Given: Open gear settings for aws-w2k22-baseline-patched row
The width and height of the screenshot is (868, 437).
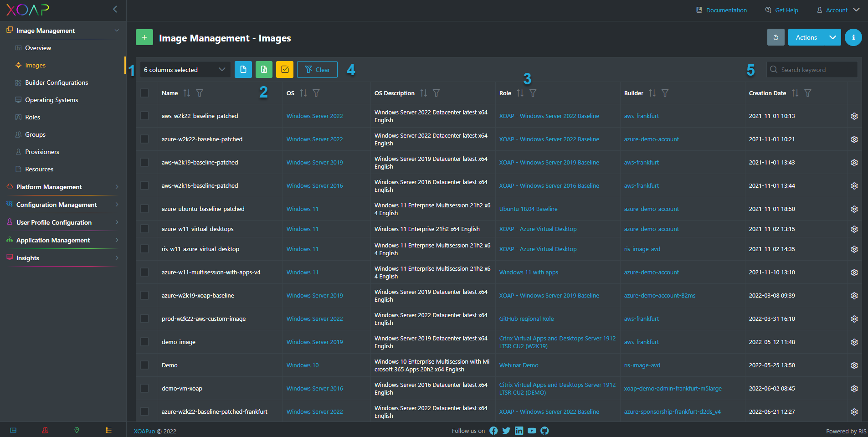Looking at the screenshot, I should tap(854, 116).
